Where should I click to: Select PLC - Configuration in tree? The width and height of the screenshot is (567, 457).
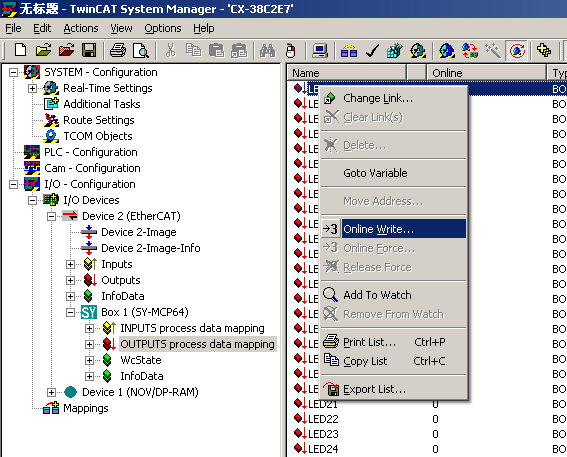coord(91,152)
